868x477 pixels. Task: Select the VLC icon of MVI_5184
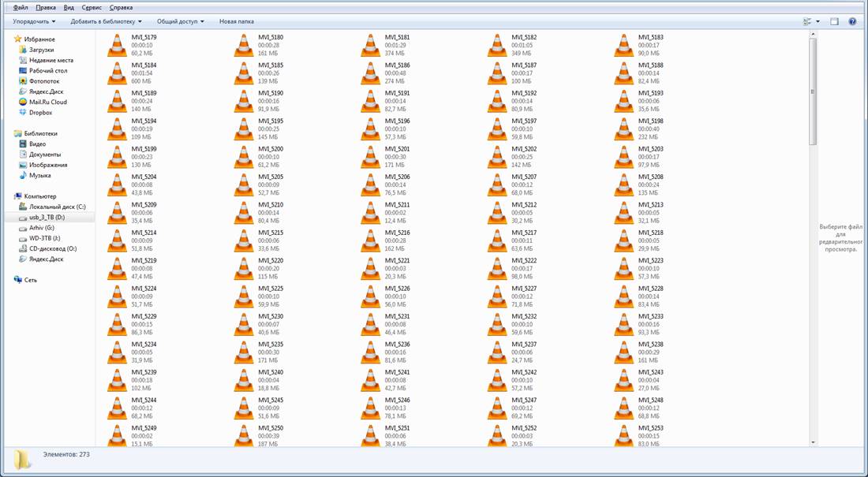117,73
